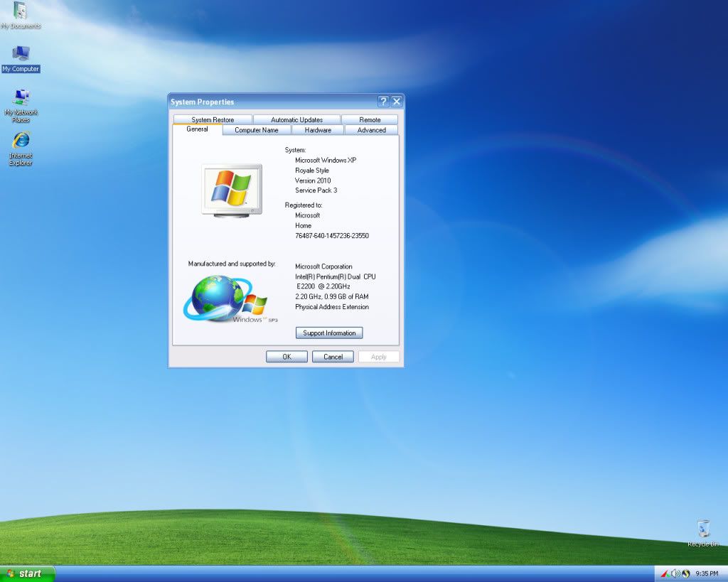This screenshot has height=582, width=728.
Task: Click the "Microsoft Corporation" text
Action: [x=323, y=266]
